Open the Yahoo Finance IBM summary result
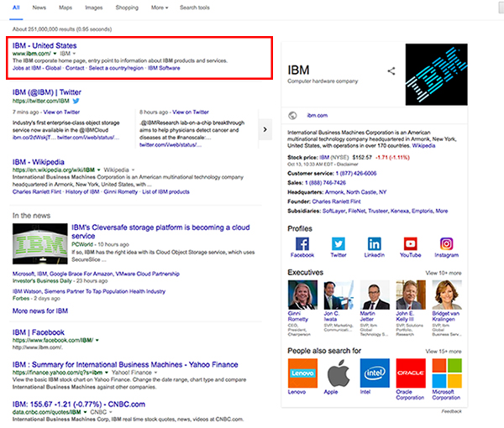The height and width of the screenshot is (428, 504). point(125,365)
